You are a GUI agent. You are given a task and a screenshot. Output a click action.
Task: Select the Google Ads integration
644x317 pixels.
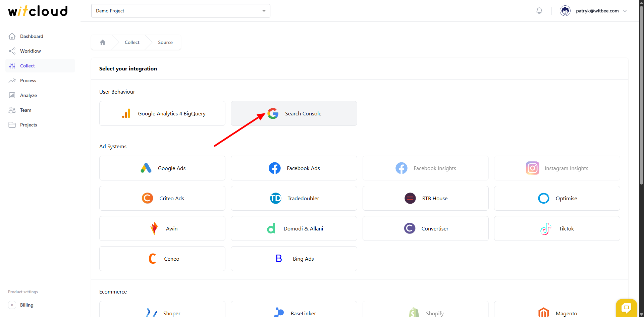[x=162, y=168]
